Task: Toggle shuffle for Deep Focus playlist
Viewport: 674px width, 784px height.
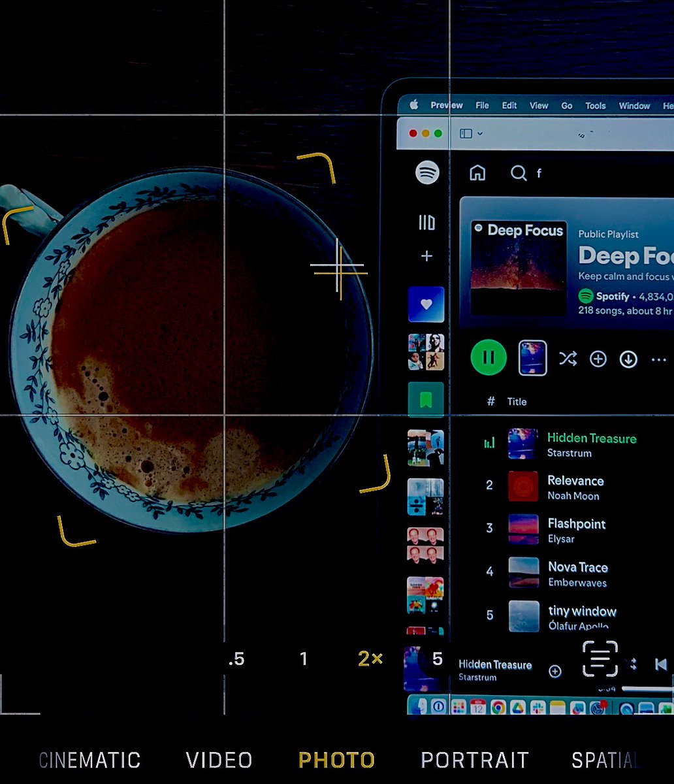Action: (568, 359)
